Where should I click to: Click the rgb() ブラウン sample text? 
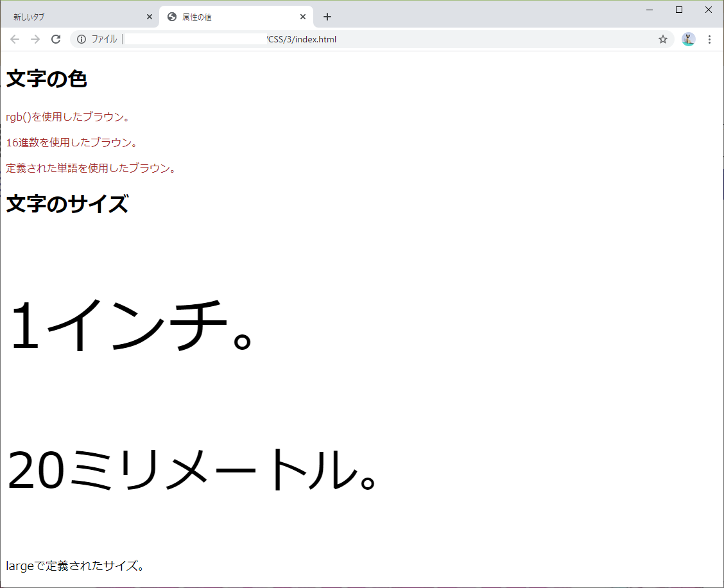tap(68, 117)
